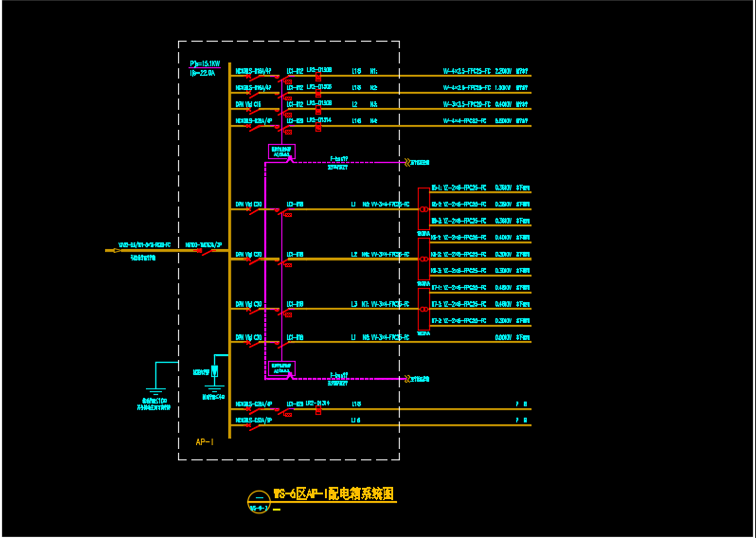Click the incoming feeder arrow symbol

coord(117,251)
